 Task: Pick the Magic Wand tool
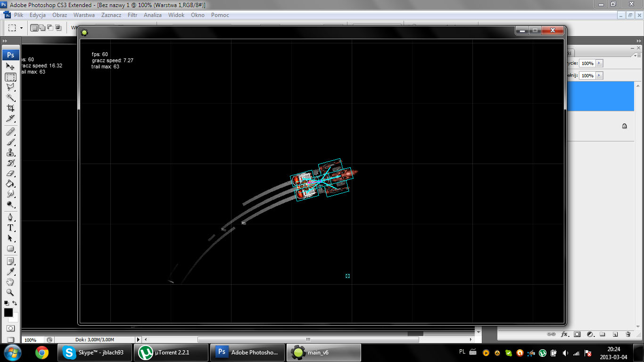coord(10,98)
